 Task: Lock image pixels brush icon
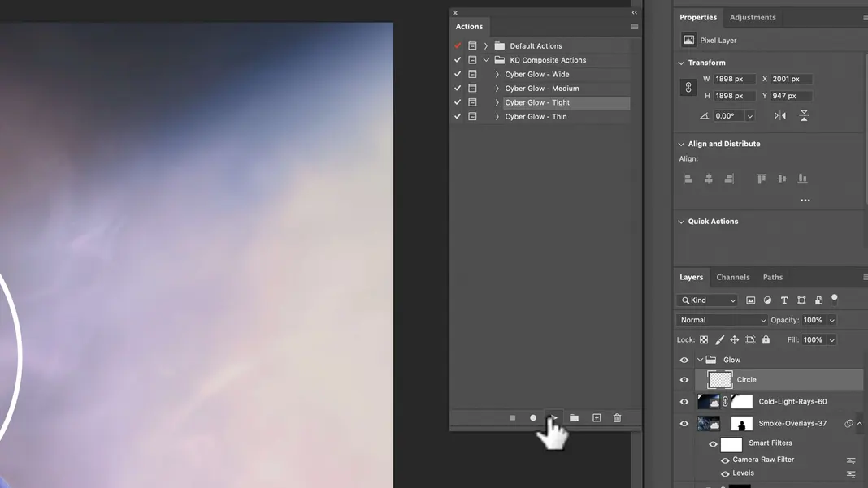[719, 339]
